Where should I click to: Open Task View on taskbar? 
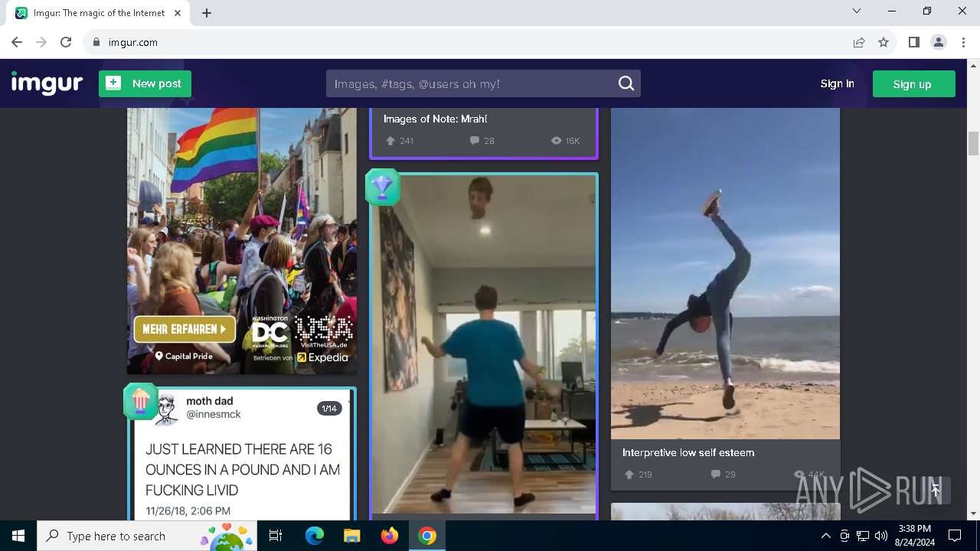coord(276,536)
